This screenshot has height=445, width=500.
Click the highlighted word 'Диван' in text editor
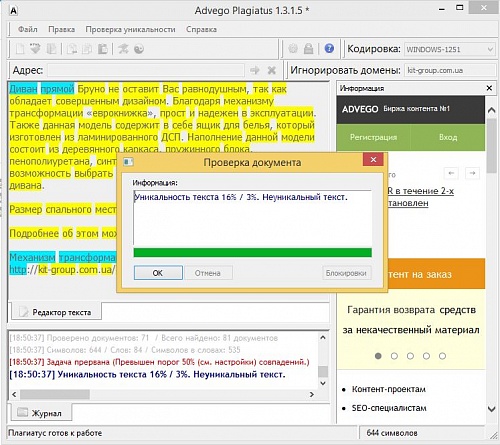[x=23, y=89]
